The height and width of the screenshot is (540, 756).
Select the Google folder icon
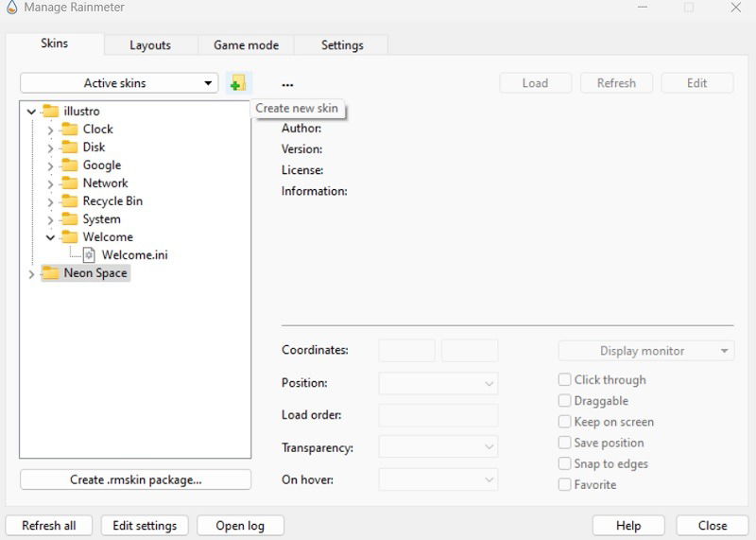pyautogui.click(x=70, y=165)
